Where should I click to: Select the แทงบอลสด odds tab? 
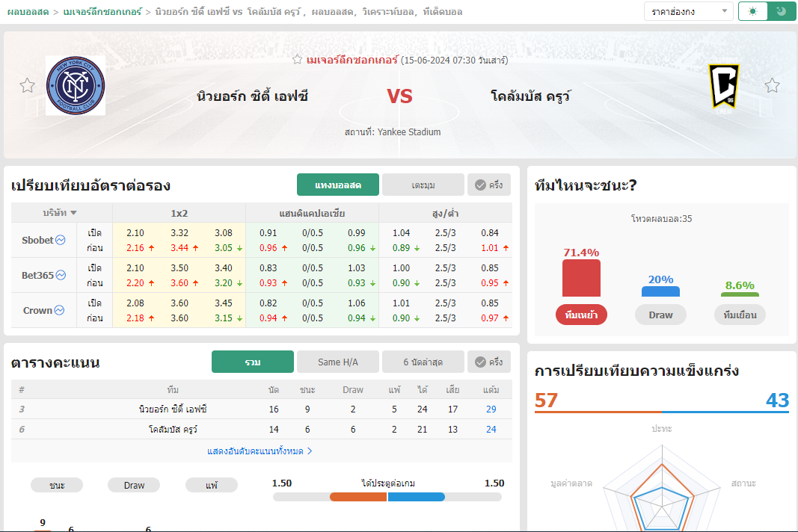click(338, 185)
